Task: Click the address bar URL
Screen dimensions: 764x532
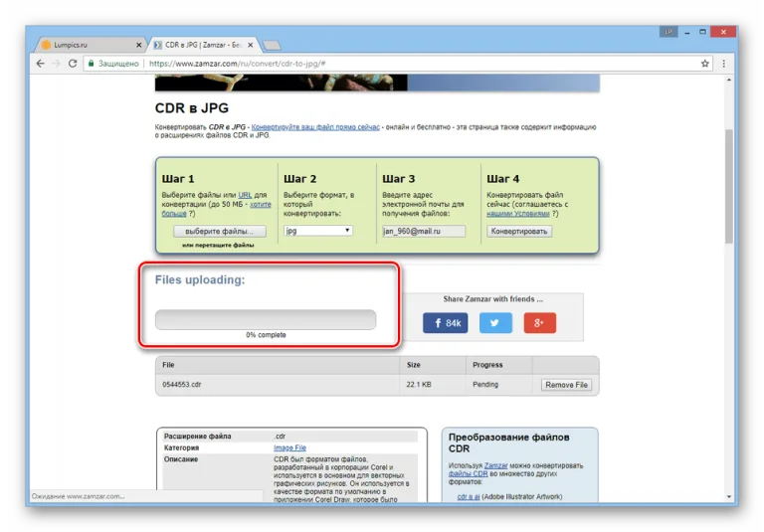Action: 238,64
